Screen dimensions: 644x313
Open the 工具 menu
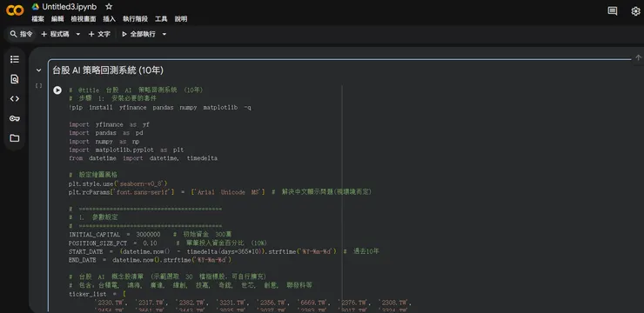[x=161, y=19]
